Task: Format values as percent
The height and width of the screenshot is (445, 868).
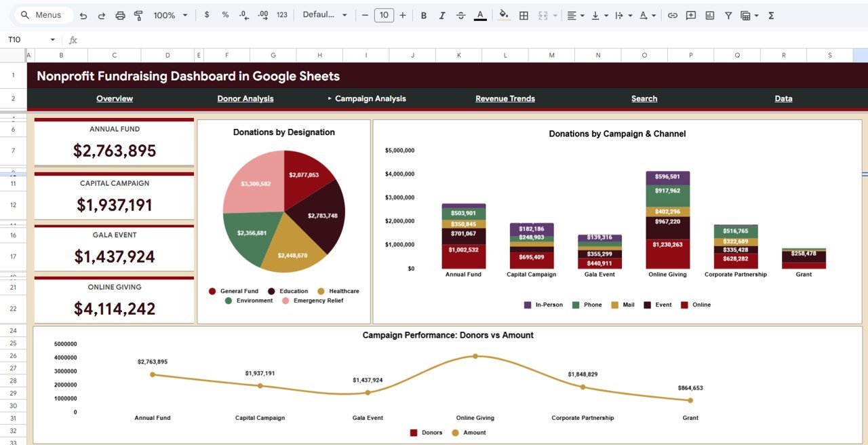Action: coord(225,14)
